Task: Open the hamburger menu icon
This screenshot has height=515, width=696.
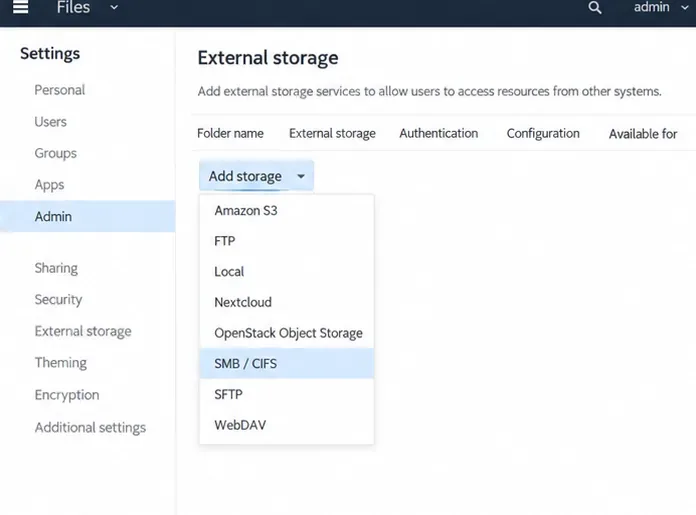Action: tap(20, 7)
